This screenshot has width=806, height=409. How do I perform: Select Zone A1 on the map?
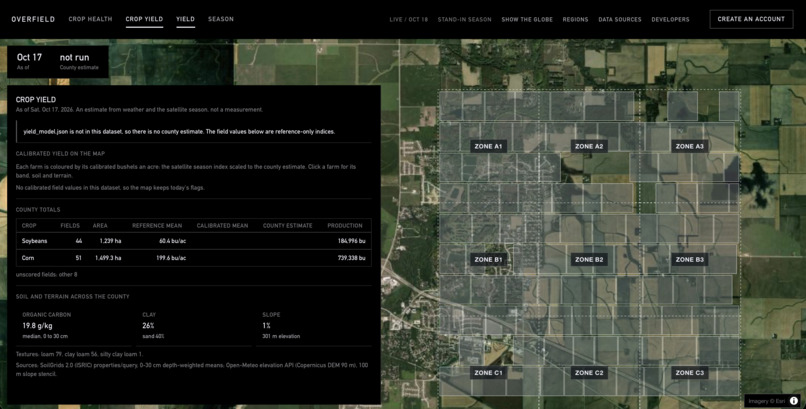[488, 146]
